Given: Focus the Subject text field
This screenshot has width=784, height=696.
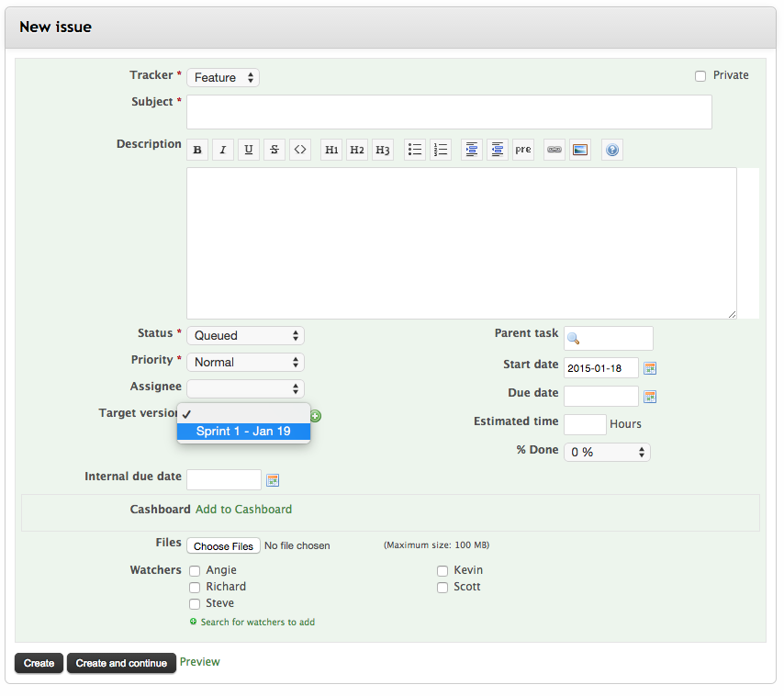Looking at the screenshot, I should click(x=449, y=112).
